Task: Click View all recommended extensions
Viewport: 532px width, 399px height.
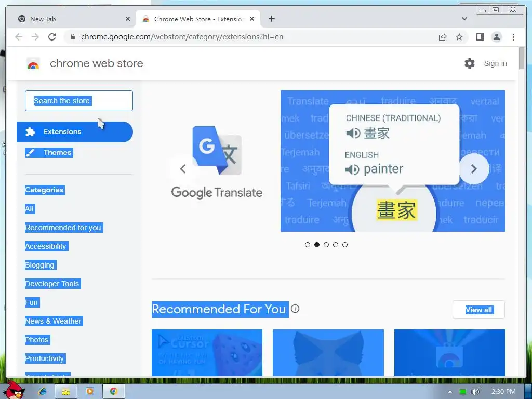Action: (478, 310)
